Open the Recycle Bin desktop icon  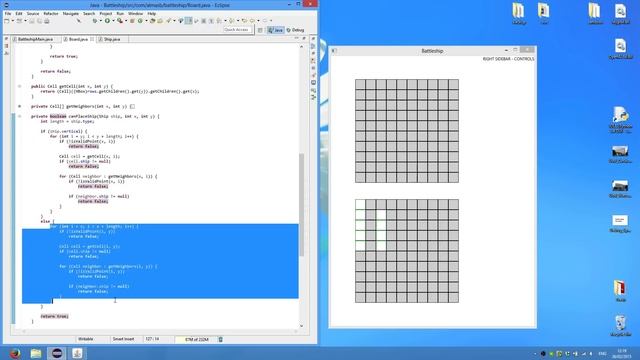click(620, 325)
